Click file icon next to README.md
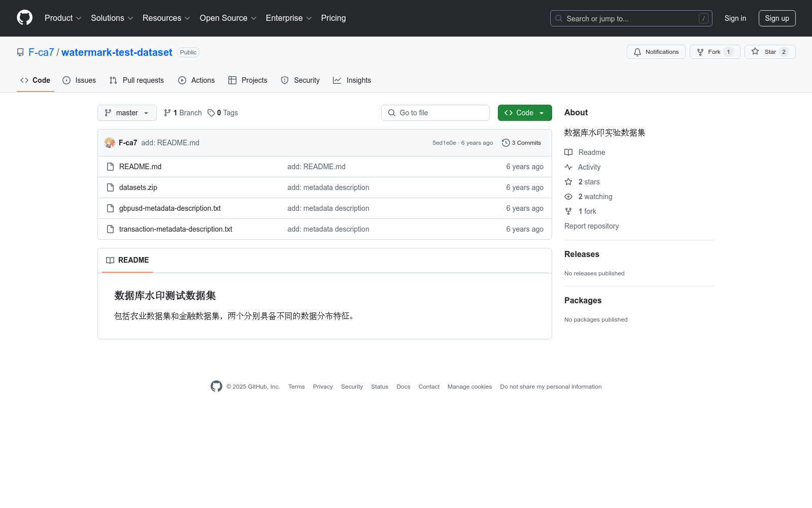 point(110,167)
